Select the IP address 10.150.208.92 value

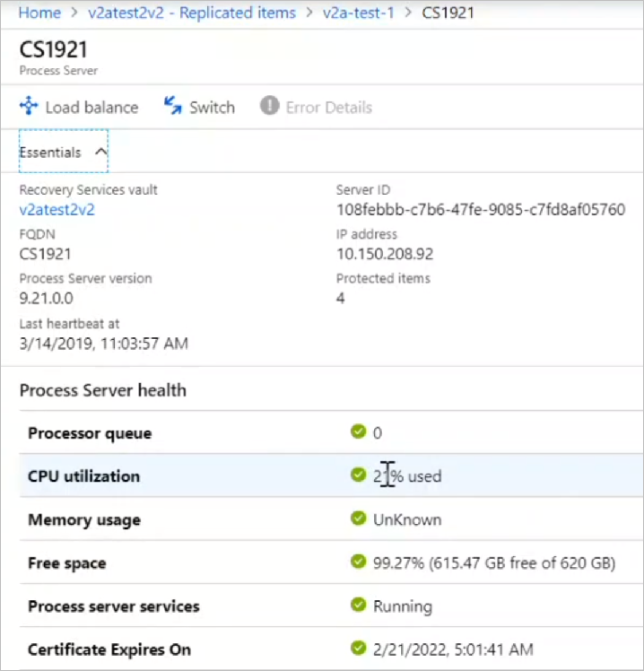click(385, 254)
